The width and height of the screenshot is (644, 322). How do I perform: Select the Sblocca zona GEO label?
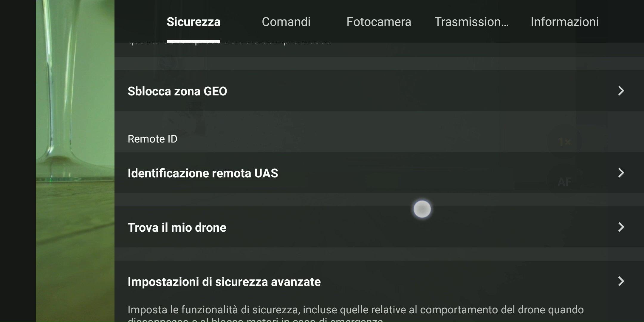click(x=177, y=91)
